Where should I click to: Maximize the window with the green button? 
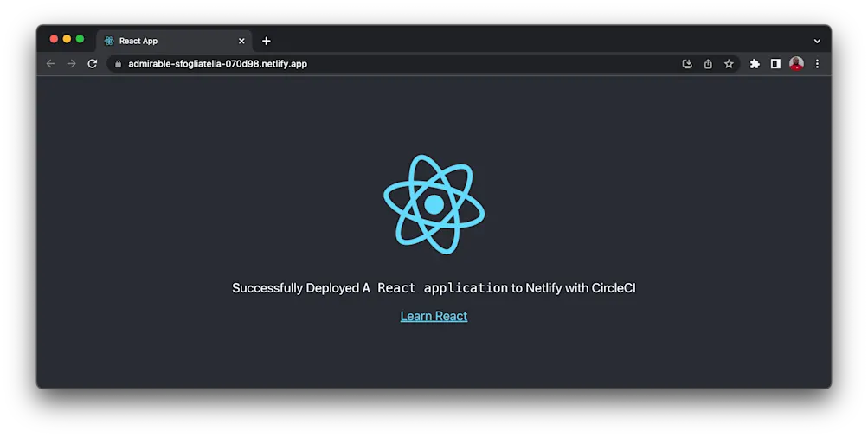(80, 39)
